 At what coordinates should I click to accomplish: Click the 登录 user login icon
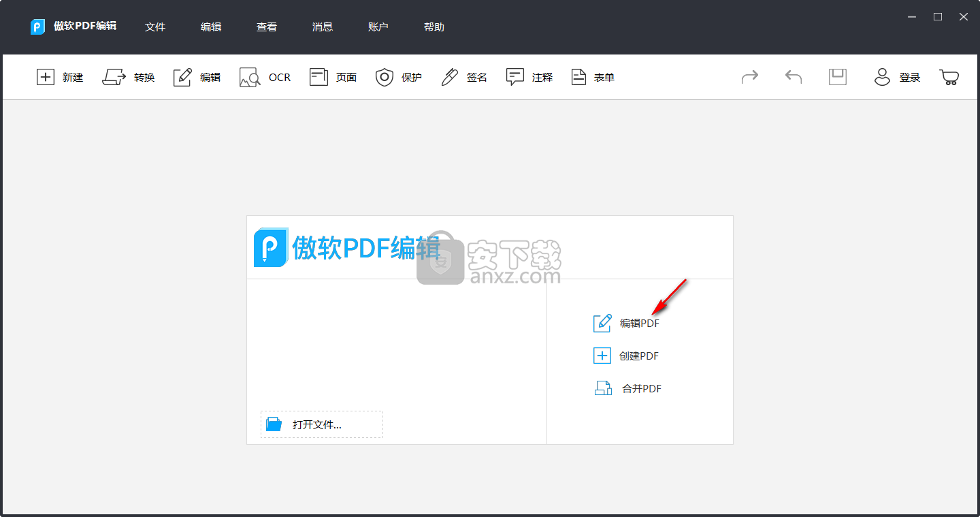[x=882, y=77]
